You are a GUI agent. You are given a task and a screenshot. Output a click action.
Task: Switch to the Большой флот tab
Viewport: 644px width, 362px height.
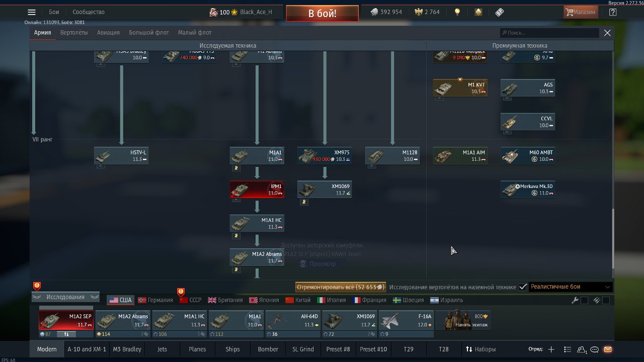[149, 33]
